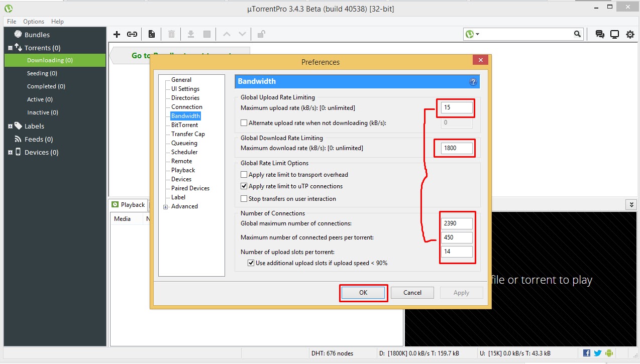Image resolution: width=640 pixels, height=364 pixels.
Task: Select Downloading (0) in sidebar
Action: [x=55, y=60]
